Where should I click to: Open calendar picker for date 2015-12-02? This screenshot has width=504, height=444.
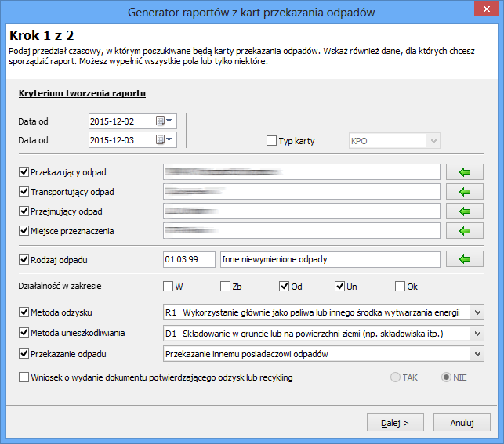point(165,121)
